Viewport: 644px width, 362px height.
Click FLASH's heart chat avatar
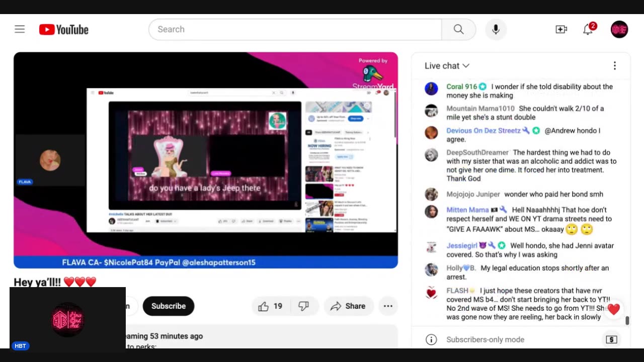(x=431, y=293)
